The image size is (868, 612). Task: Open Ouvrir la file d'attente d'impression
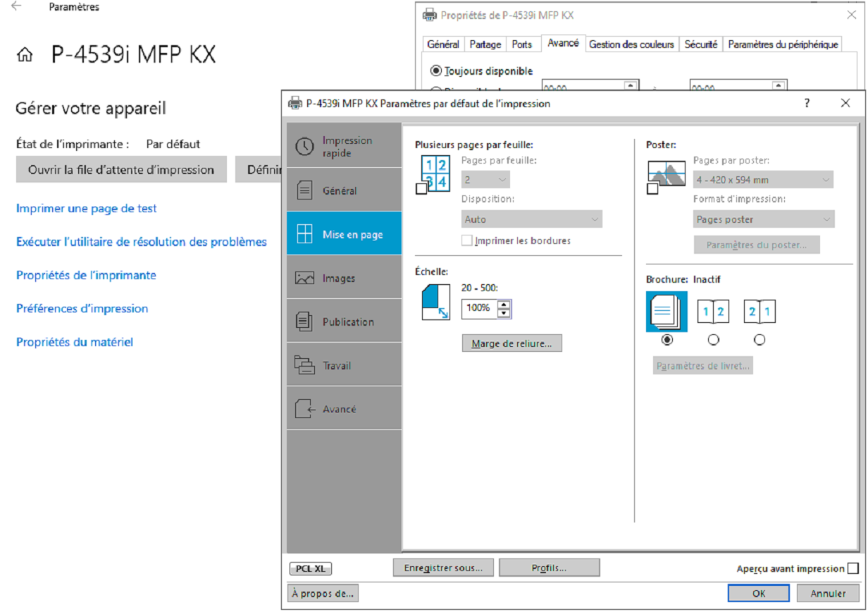pos(121,169)
